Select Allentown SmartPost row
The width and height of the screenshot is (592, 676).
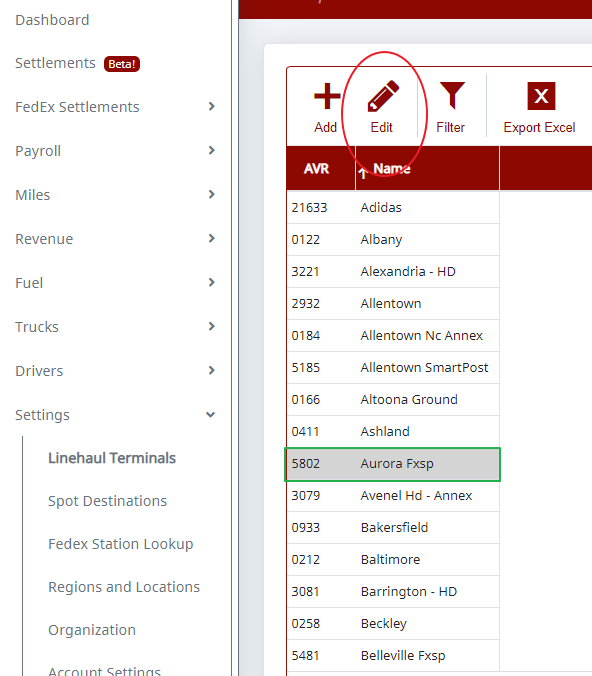(x=393, y=367)
